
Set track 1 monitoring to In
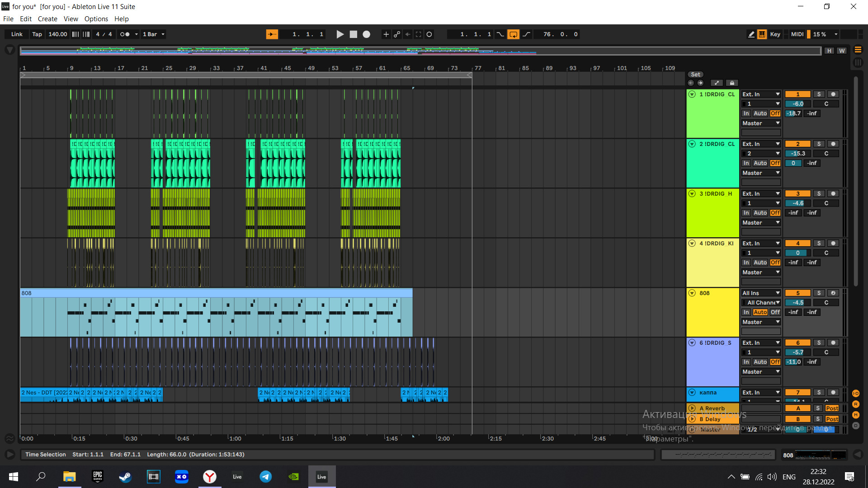746,113
